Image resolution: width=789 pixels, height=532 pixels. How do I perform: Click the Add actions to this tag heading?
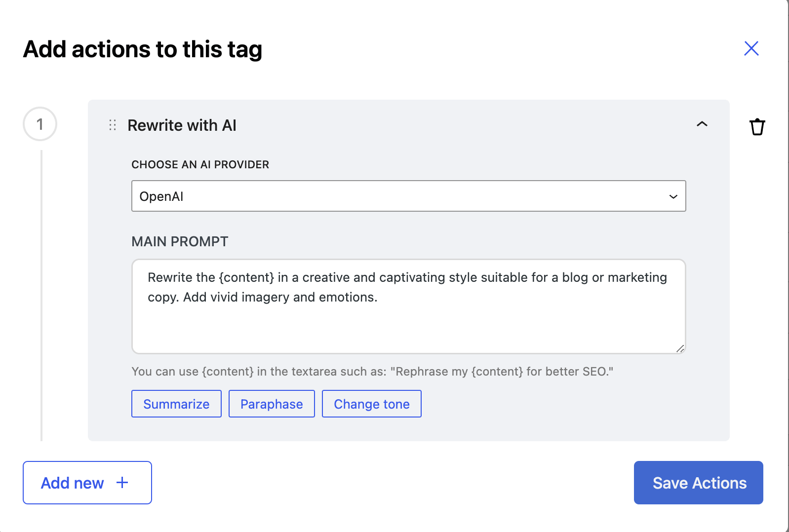point(143,49)
